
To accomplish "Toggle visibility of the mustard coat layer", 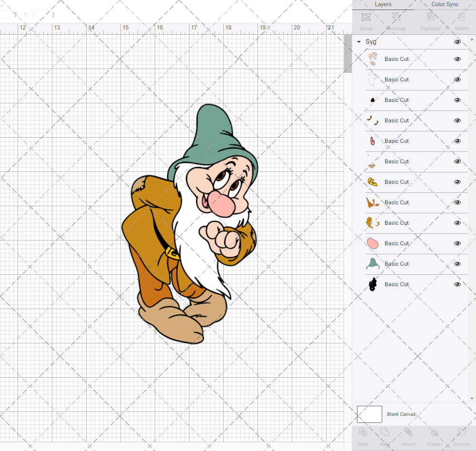I will (x=457, y=223).
